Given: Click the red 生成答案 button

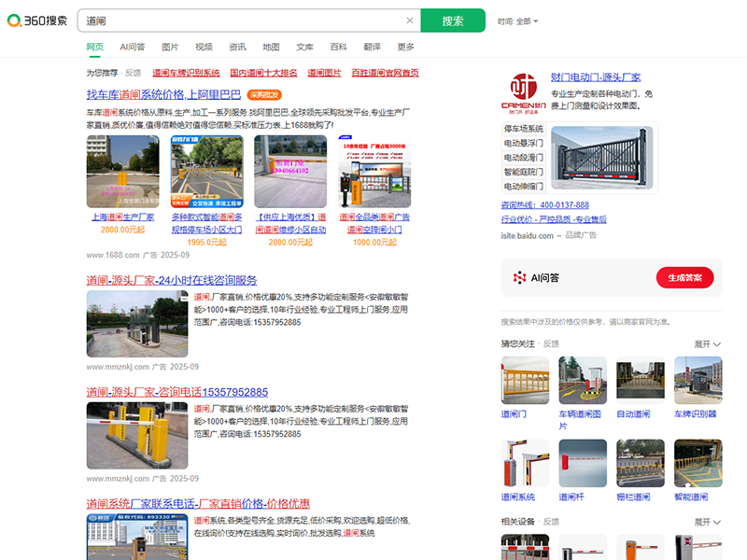Looking at the screenshot, I should click(x=684, y=277).
